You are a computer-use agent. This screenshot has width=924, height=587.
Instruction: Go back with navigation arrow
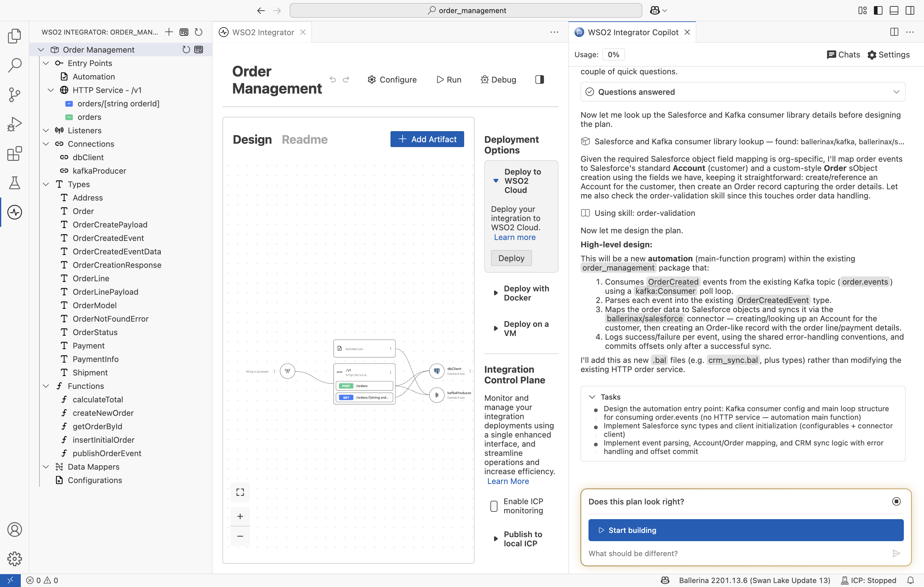(261, 10)
